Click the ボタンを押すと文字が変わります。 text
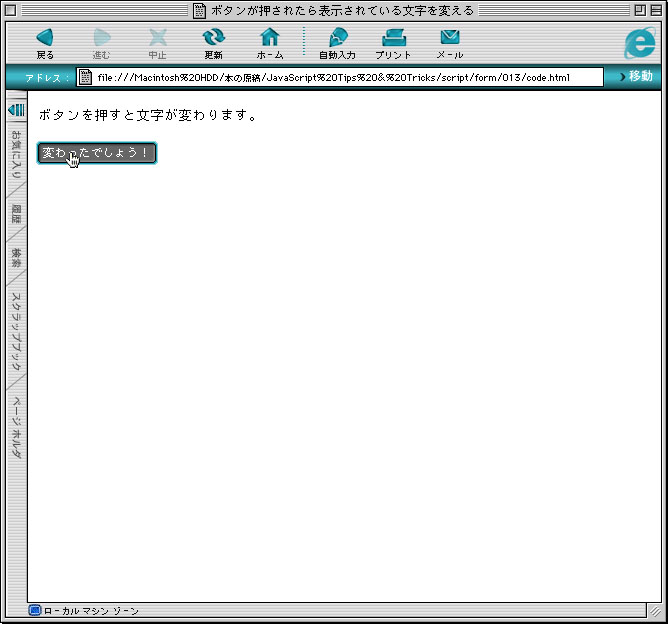This screenshot has width=668, height=624. coord(148,115)
